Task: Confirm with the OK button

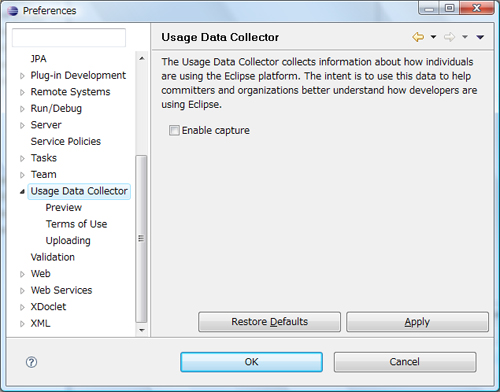Action: (x=251, y=362)
